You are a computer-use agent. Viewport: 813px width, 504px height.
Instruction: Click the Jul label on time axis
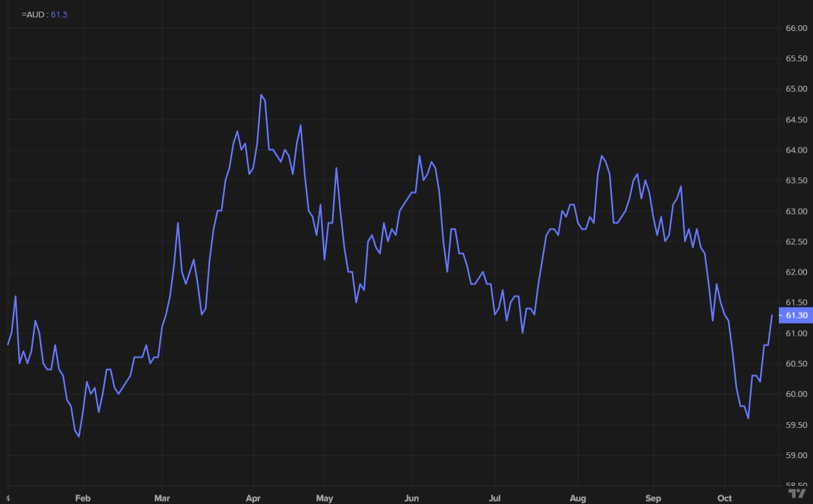tap(493, 498)
